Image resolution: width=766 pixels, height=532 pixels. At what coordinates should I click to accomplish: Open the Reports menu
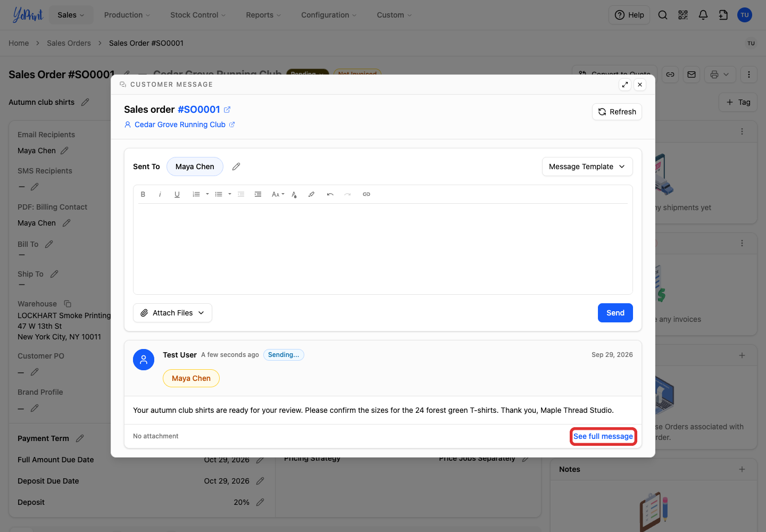point(263,15)
